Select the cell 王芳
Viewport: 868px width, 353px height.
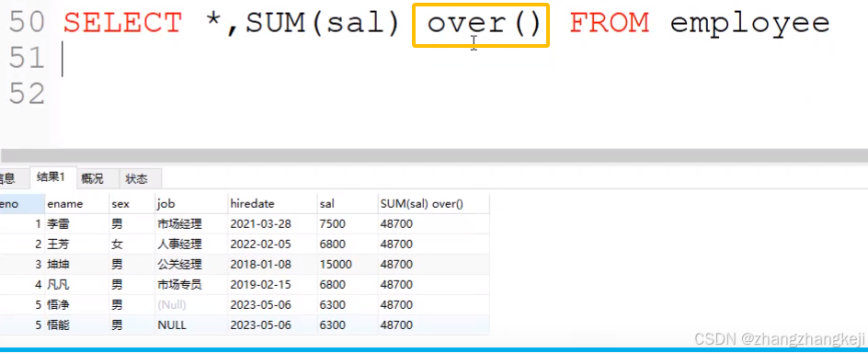77,244
